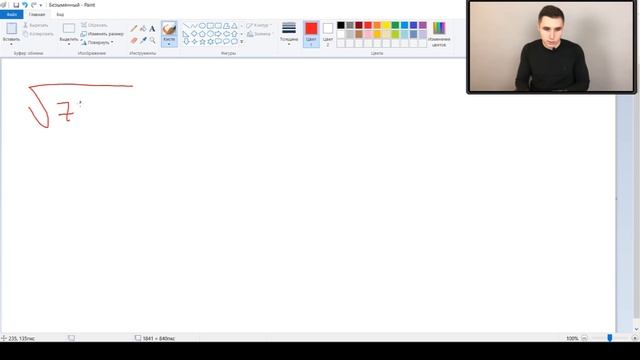
Task: Choose the Four-point star shape
Action: coord(194,42)
